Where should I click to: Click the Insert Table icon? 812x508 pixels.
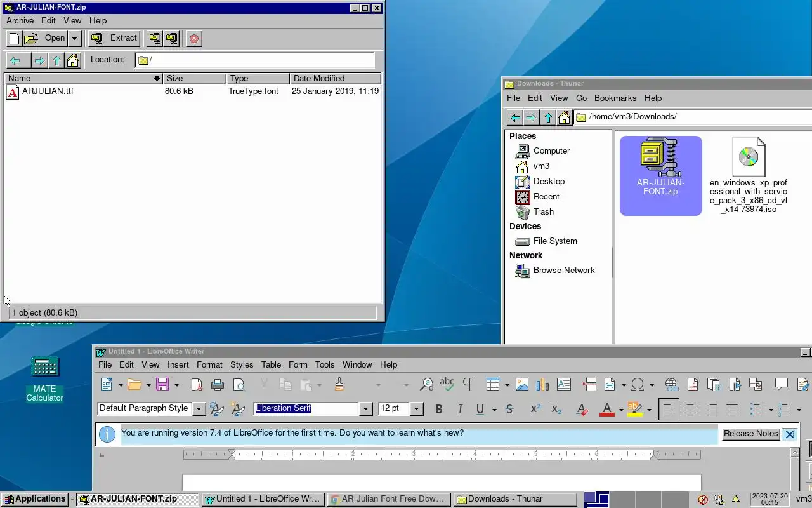(493, 385)
